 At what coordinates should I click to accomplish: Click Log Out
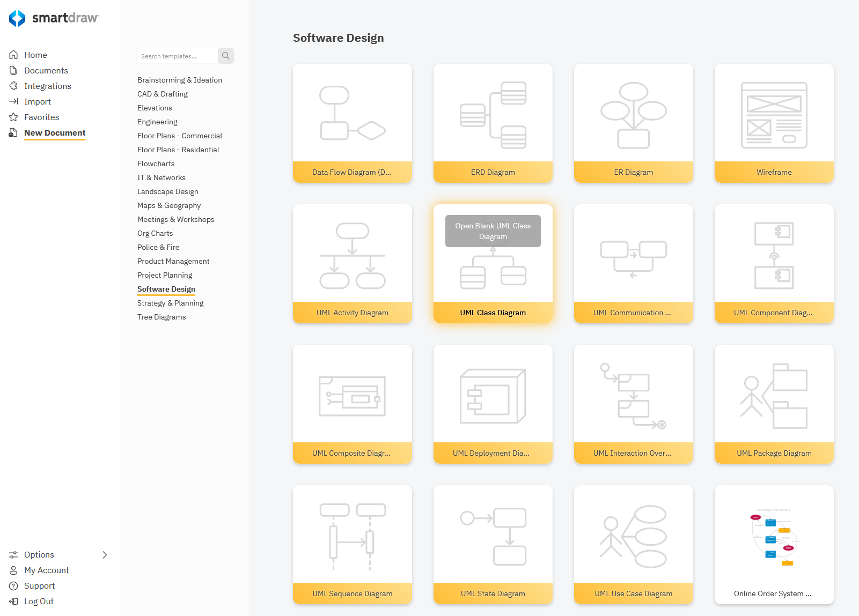[x=13, y=601]
